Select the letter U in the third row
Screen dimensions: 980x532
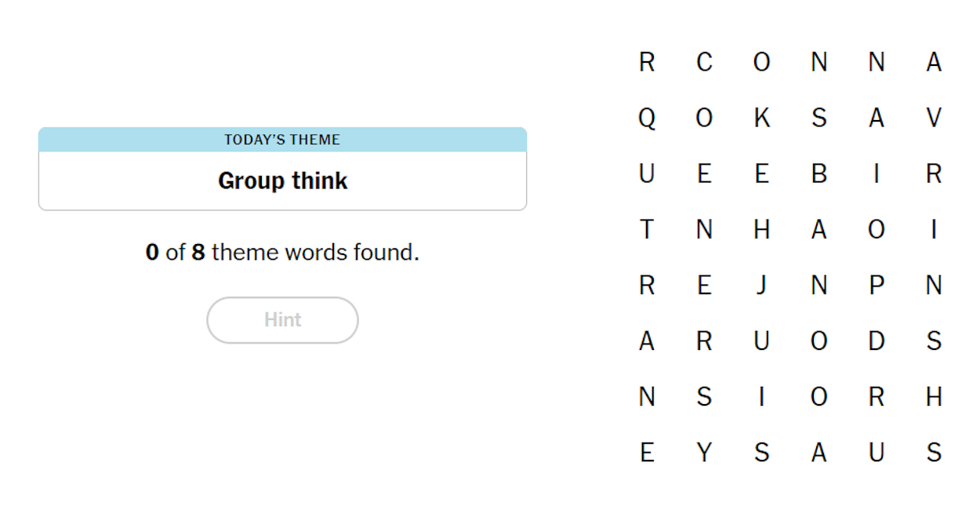coord(646,173)
